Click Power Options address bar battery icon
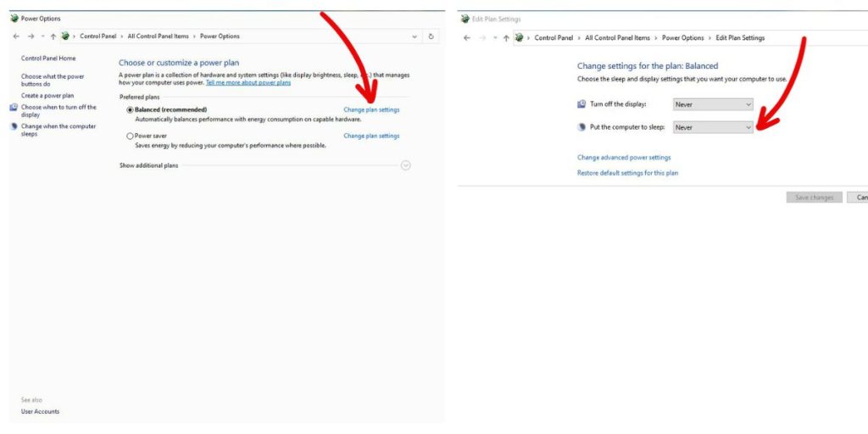Image resolution: width=868 pixels, height=434 pixels. pos(65,36)
